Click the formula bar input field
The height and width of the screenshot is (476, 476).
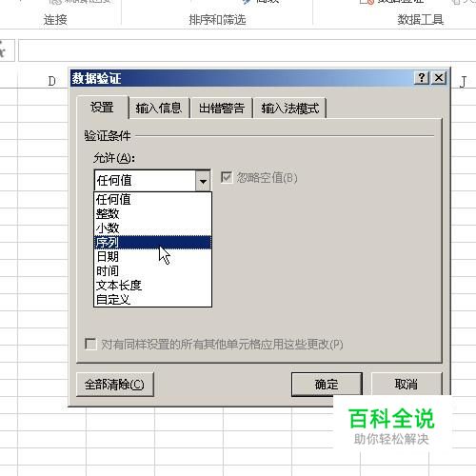[248, 50]
